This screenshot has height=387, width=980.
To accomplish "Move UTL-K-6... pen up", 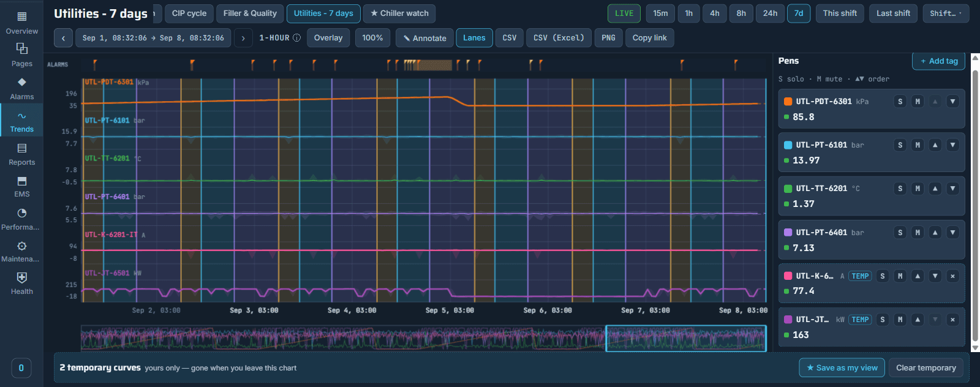I will click(917, 276).
